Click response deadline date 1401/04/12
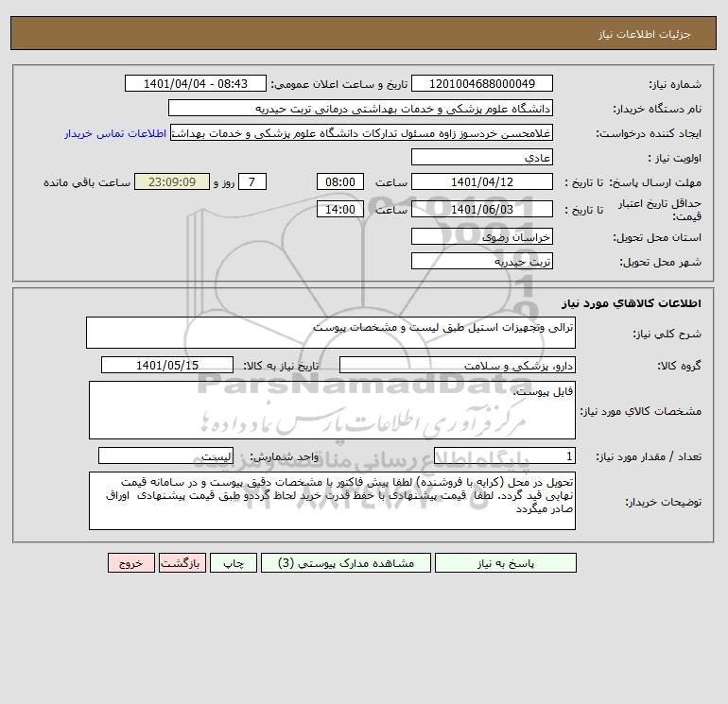Viewport: 728px width, 704px height. click(x=482, y=182)
